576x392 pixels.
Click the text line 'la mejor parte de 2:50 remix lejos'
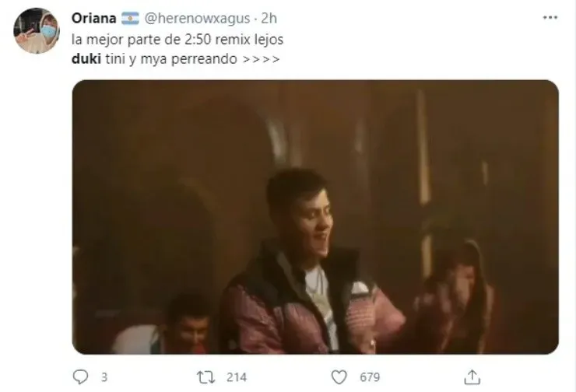coord(177,40)
